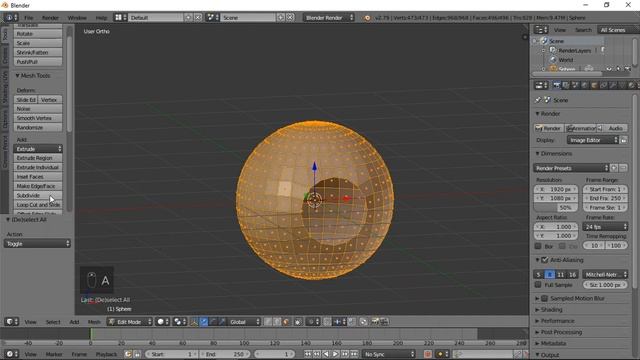Screen dimensions: 640x360
Task: Open the Extrude dropdown
Action: 38,149
